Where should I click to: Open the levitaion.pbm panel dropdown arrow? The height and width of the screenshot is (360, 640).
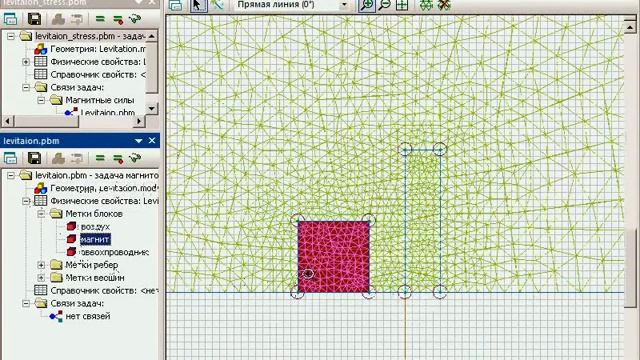point(138,141)
